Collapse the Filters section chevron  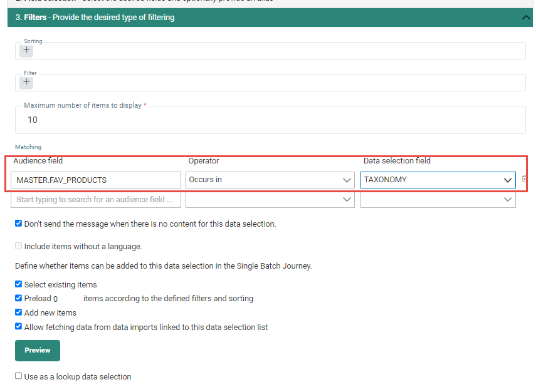click(526, 18)
